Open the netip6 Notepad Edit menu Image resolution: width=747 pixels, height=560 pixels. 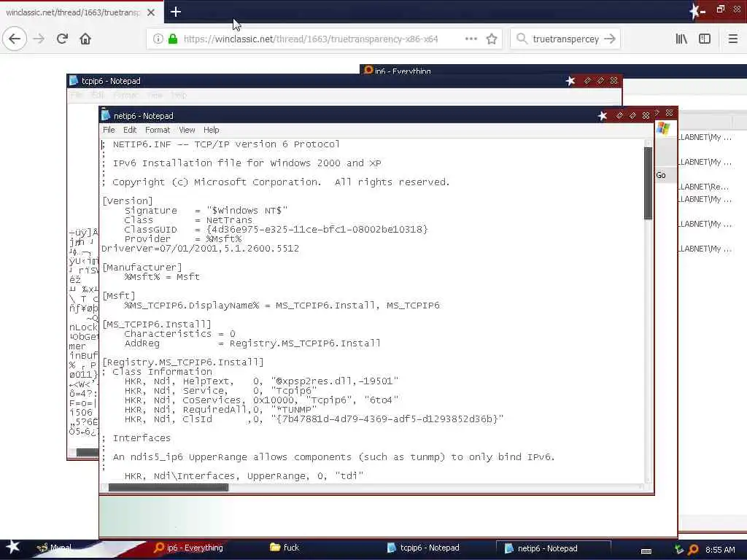(130, 130)
